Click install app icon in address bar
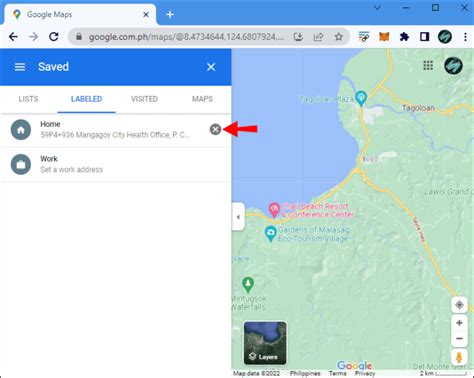The width and height of the screenshot is (474, 378). pos(298,37)
